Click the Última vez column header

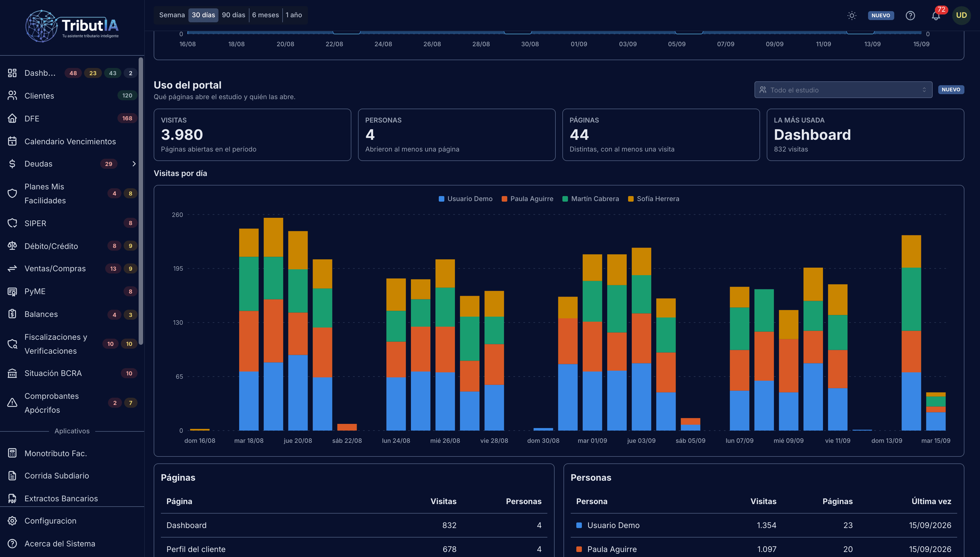(x=931, y=501)
